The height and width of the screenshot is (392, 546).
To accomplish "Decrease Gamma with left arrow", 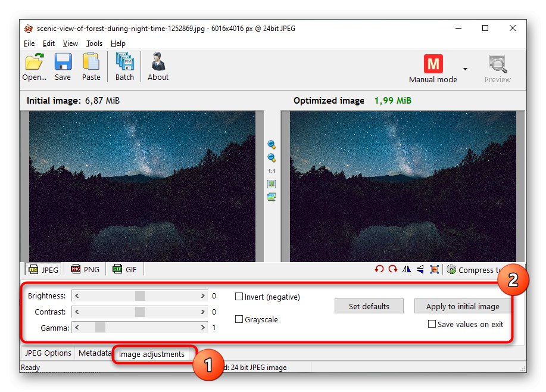I will [77, 328].
